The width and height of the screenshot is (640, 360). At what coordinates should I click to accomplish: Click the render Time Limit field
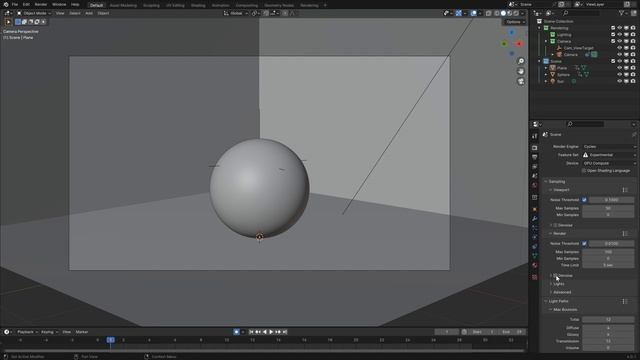coord(608,265)
